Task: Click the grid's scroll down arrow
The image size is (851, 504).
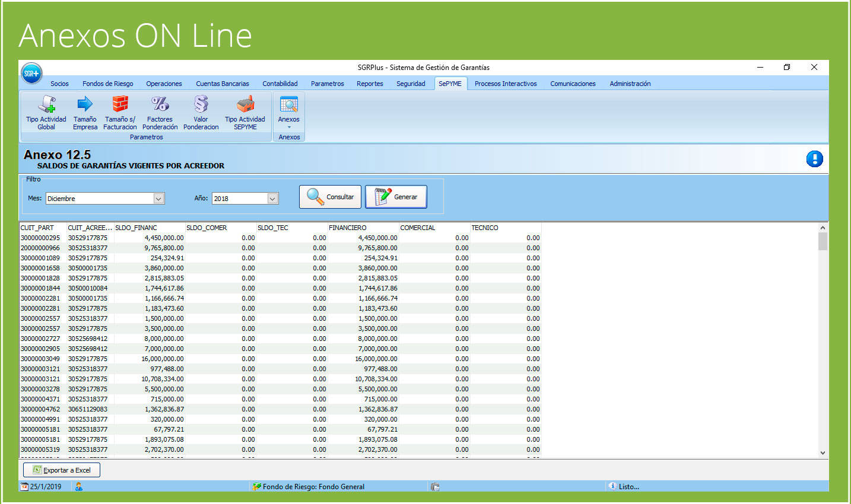Action: click(823, 453)
